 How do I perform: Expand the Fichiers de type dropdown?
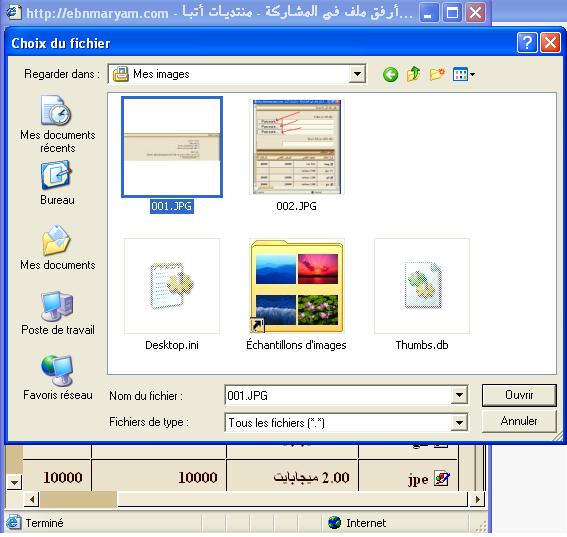point(459,422)
